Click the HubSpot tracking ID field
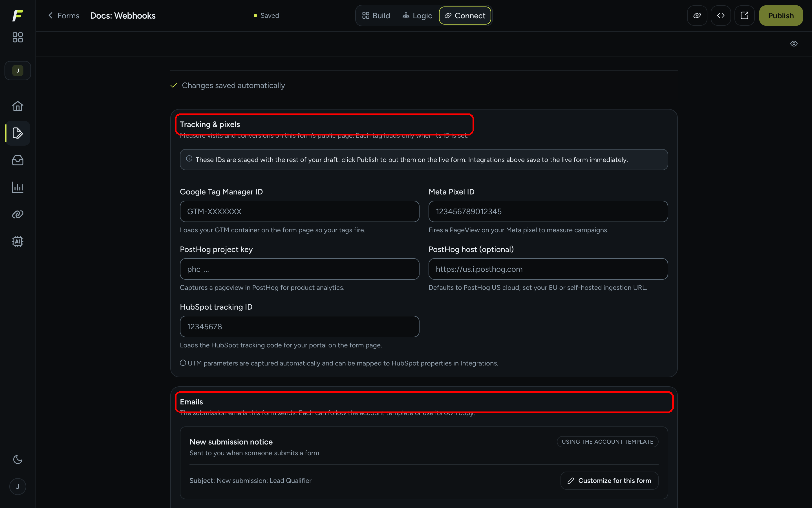 click(x=299, y=327)
